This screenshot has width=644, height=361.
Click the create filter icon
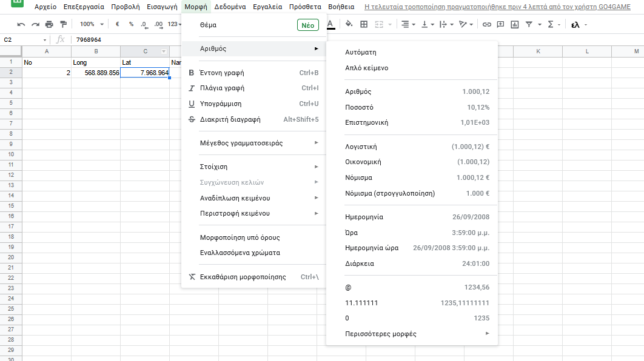point(529,25)
